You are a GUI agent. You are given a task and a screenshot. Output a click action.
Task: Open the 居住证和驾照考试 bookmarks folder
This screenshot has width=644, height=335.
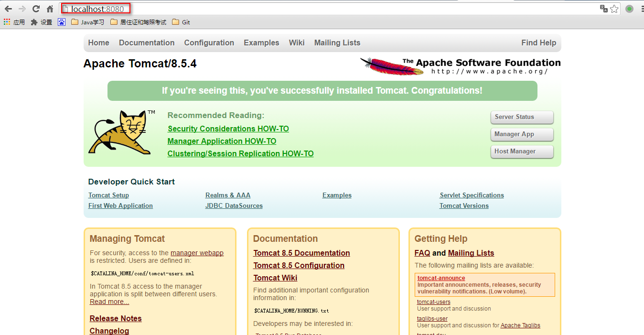[138, 22]
